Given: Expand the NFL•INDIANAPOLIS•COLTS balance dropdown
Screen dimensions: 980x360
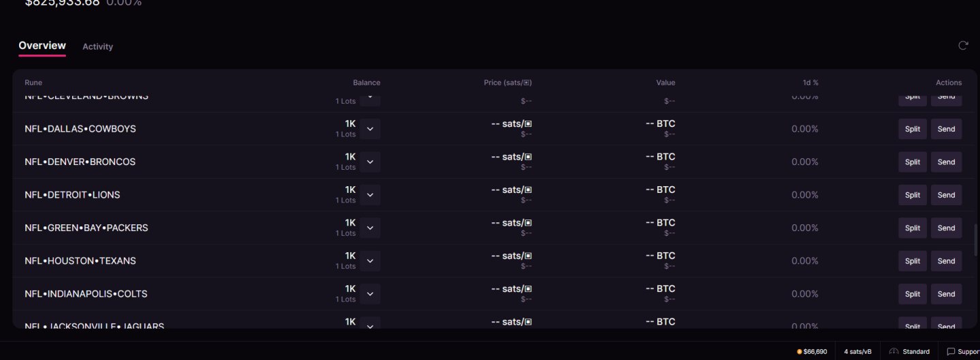Looking at the screenshot, I should 370,294.
